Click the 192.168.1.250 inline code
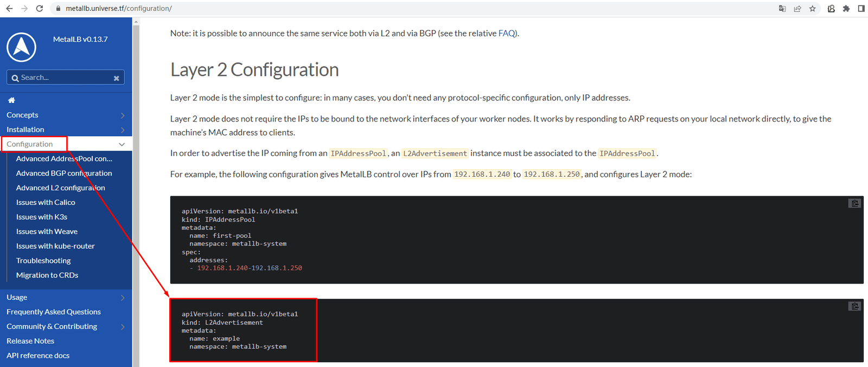The width and height of the screenshot is (868, 367). [552, 175]
